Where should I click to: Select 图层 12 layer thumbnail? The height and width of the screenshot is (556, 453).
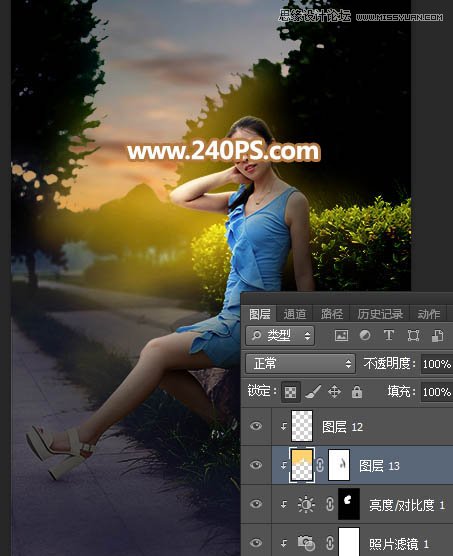click(302, 426)
